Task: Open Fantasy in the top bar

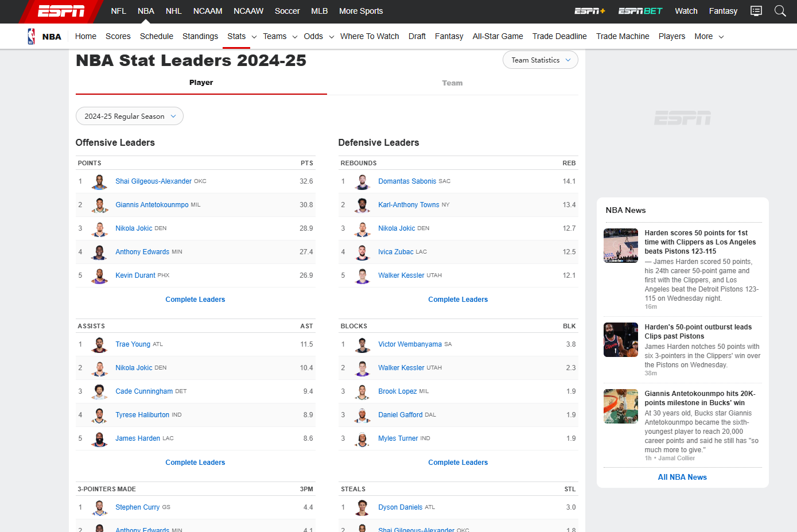Action: (723, 11)
